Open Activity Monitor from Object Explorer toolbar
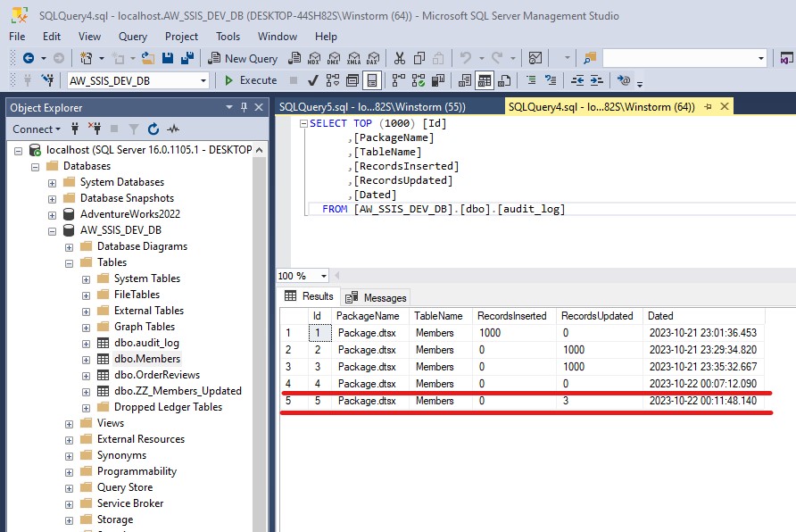This screenshot has height=532, width=796. (x=173, y=129)
